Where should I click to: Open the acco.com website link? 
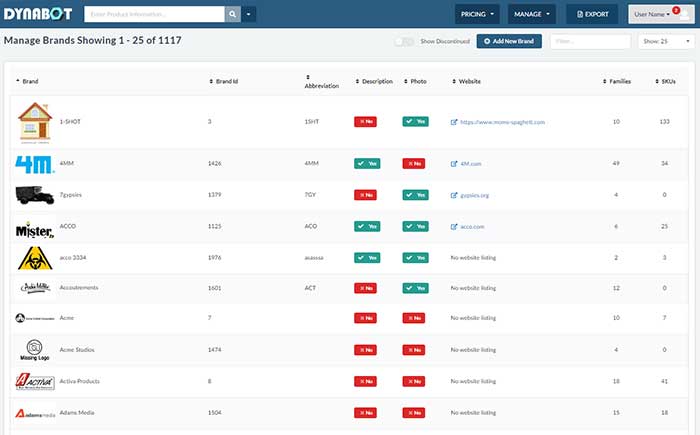click(x=472, y=227)
